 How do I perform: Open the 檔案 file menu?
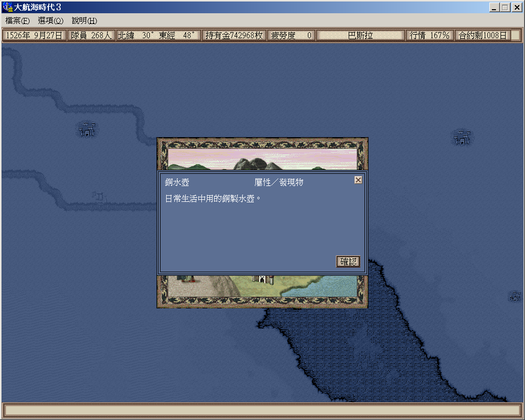coord(17,21)
